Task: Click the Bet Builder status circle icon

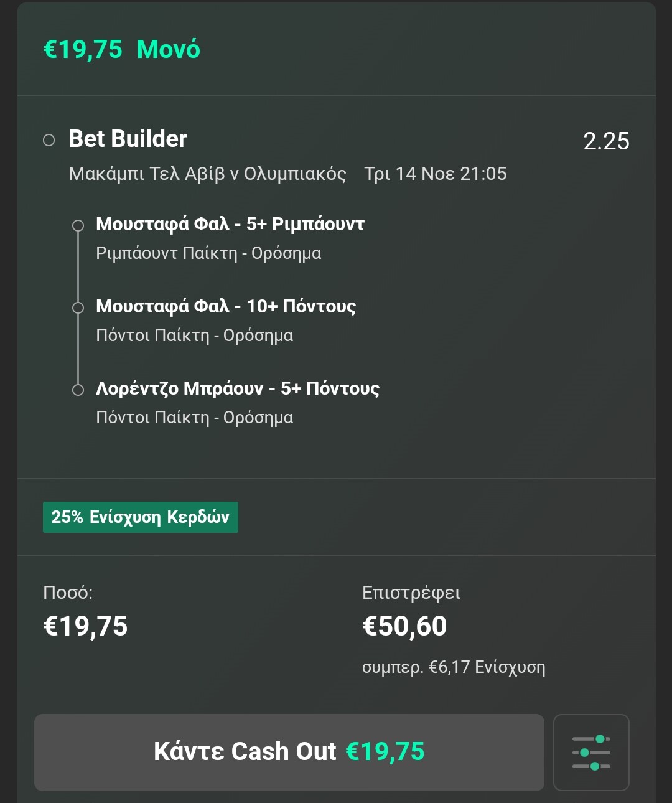Action: [x=49, y=140]
